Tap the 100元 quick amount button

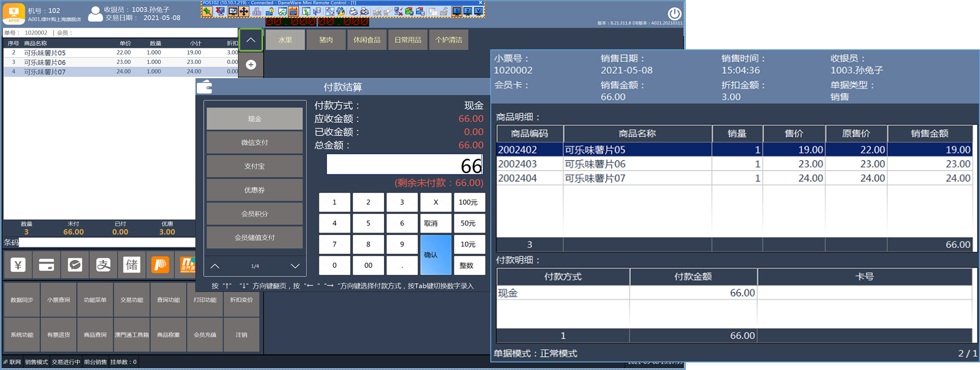(x=469, y=202)
